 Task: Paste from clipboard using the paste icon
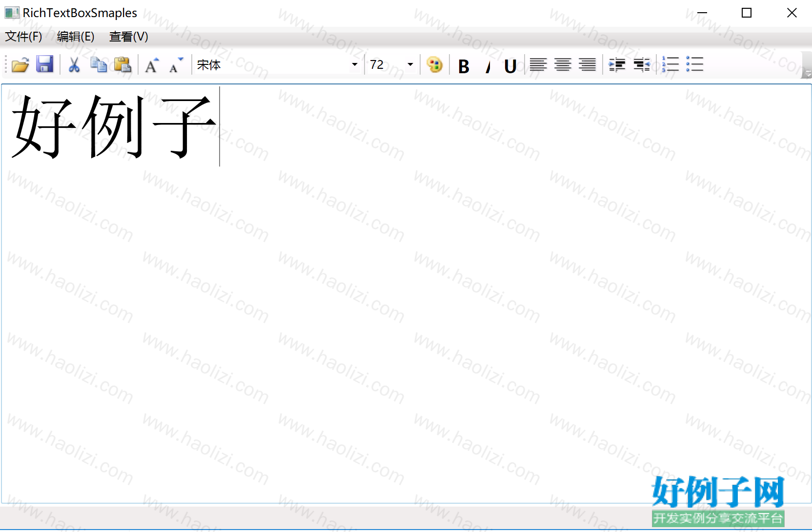(x=122, y=64)
